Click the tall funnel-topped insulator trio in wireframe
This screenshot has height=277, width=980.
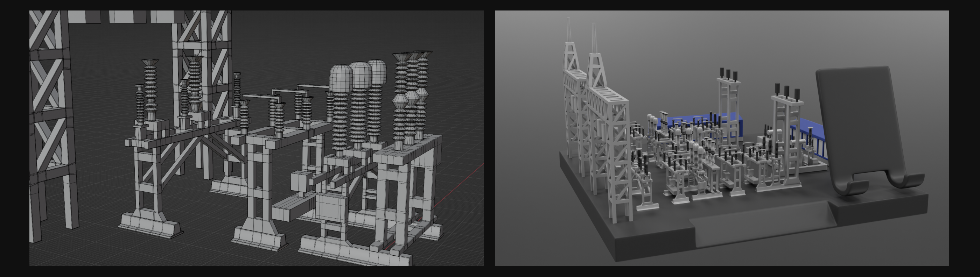coord(411,95)
